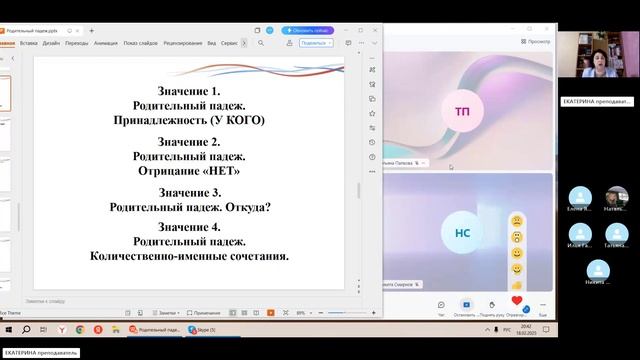The image size is (640, 360).
Task: Click the help question-mark icon in the right sidebar
Action: pos(372,157)
